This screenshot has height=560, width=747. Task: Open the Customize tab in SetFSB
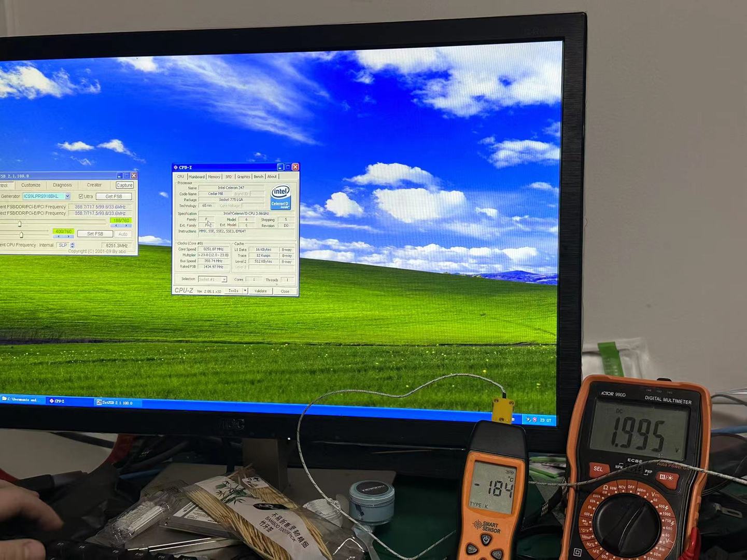click(x=31, y=185)
